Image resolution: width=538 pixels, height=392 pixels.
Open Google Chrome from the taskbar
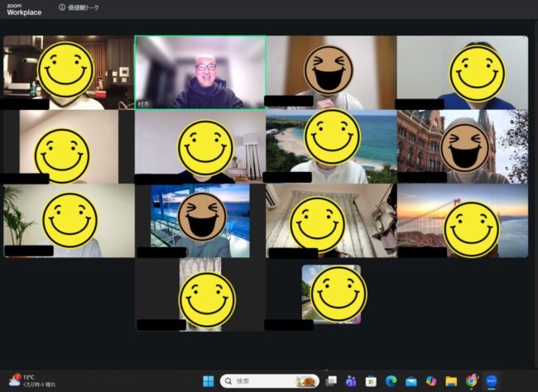(471, 380)
